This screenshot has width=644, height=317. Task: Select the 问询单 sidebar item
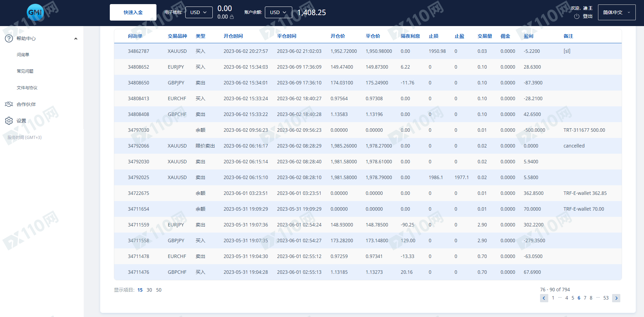click(x=23, y=55)
